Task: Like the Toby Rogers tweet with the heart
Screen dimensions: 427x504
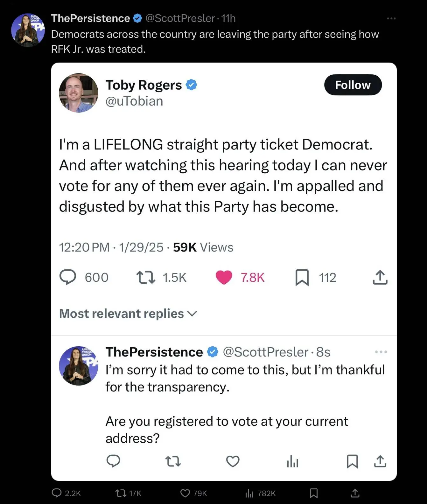Action: coord(224,277)
